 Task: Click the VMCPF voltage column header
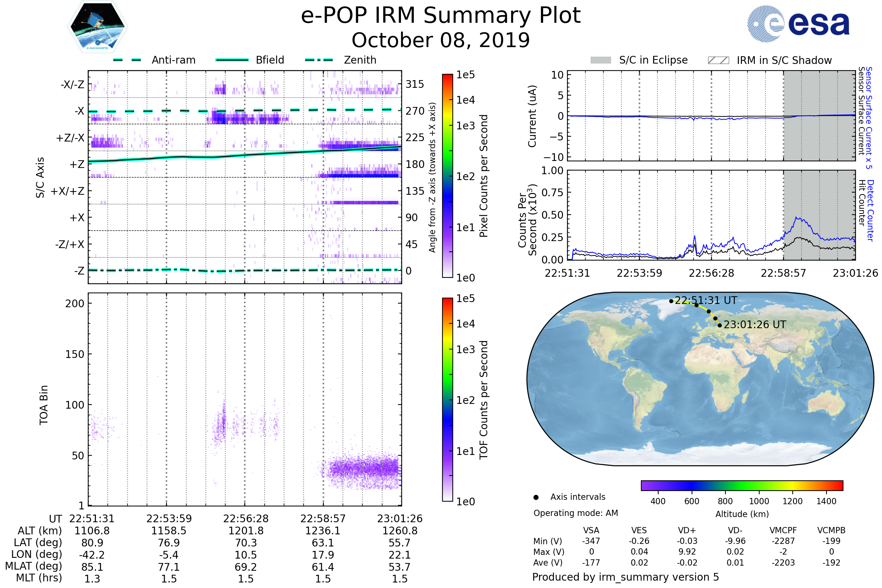783,531
